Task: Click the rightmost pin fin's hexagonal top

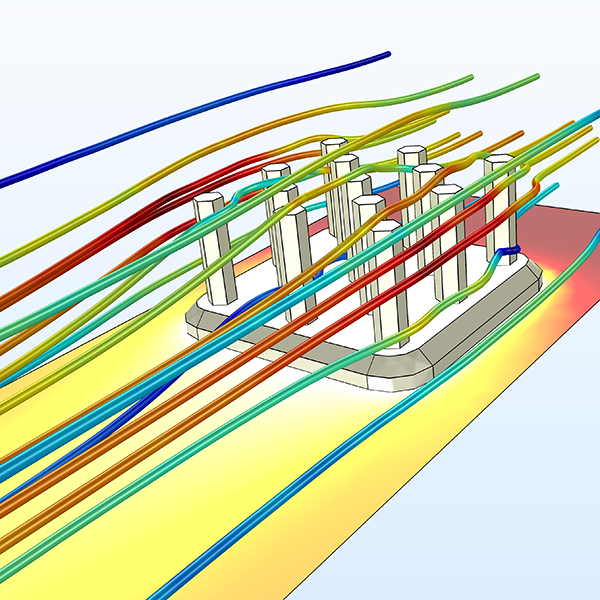Action: [498, 162]
